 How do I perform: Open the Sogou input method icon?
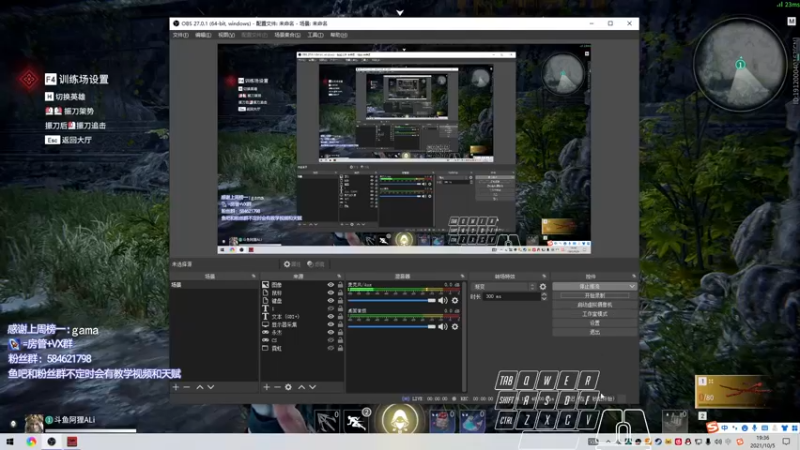tap(713, 427)
